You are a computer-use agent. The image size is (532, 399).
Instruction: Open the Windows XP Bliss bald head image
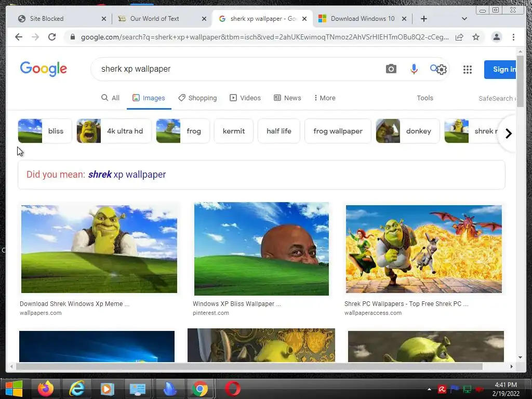(x=261, y=249)
